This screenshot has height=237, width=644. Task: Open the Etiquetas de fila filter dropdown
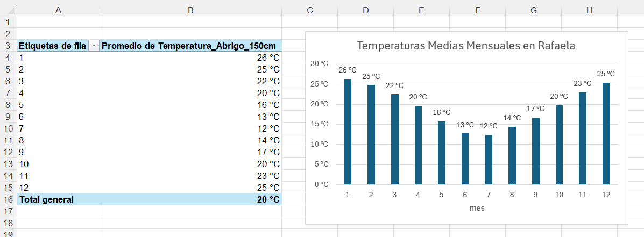click(x=94, y=46)
